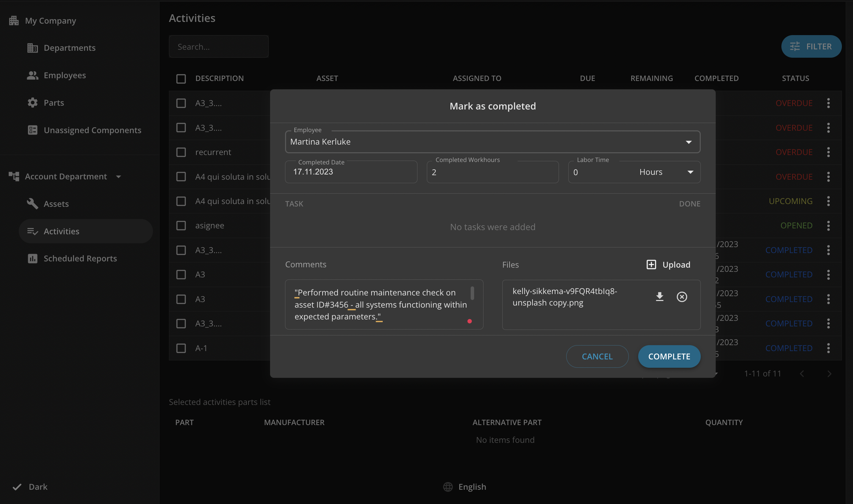Image resolution: width=853 pixels, height=504 pixels.
Task: Toggle select-all checkbox in table header
Action: (181, 79)
